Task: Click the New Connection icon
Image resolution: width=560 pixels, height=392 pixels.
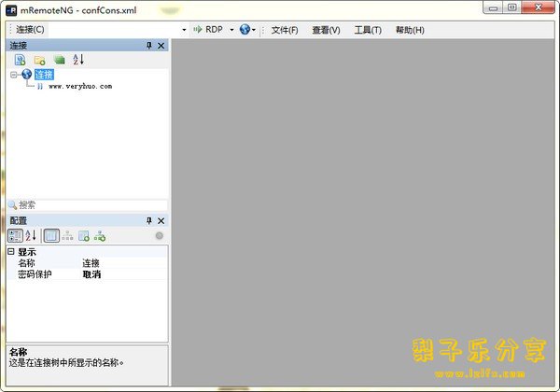Action: [20, 60]
